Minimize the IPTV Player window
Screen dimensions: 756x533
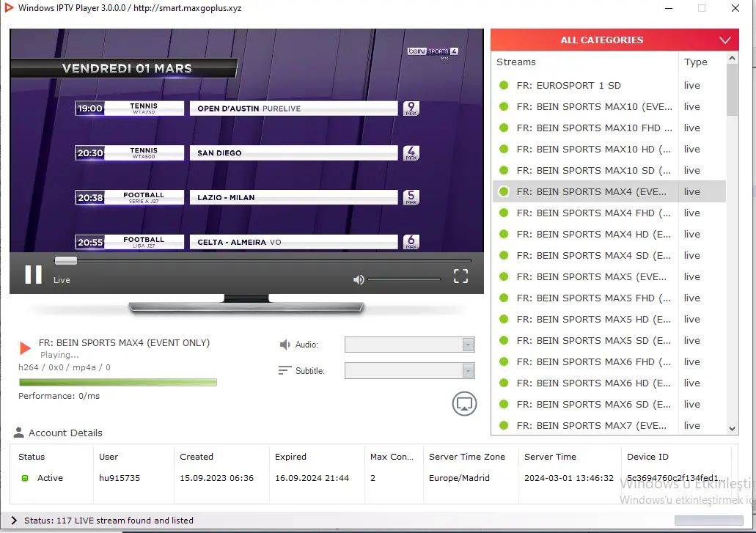click(668, 8)
